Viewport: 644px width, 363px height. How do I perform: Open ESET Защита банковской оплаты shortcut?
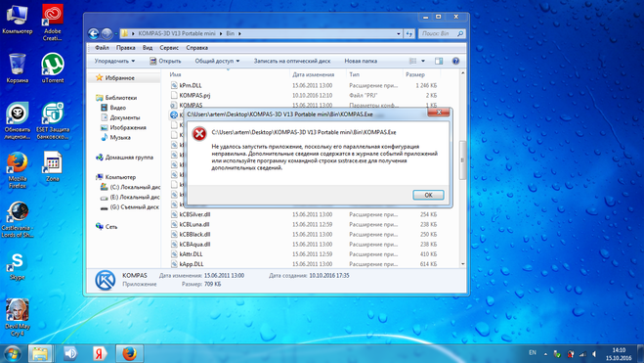pyautogui.click(x=53, y=120)
